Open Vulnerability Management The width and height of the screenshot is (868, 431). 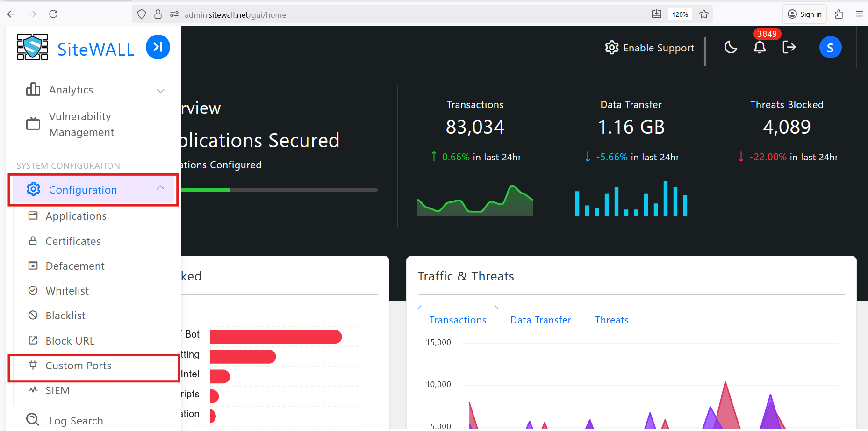(81, 124)
